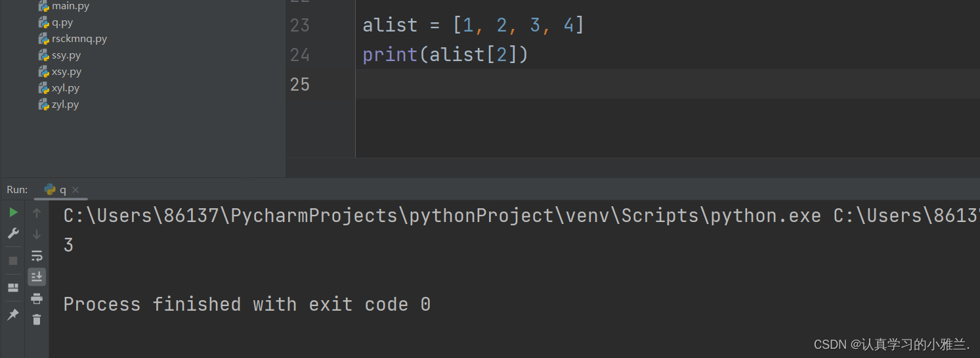
Task: Open main.py in project tree
Action: [x=64, y=6]
